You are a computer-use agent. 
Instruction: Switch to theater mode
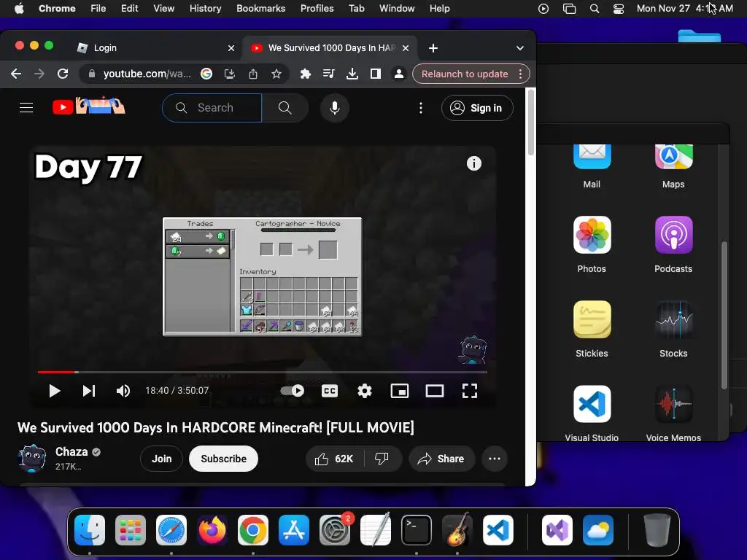435,391
